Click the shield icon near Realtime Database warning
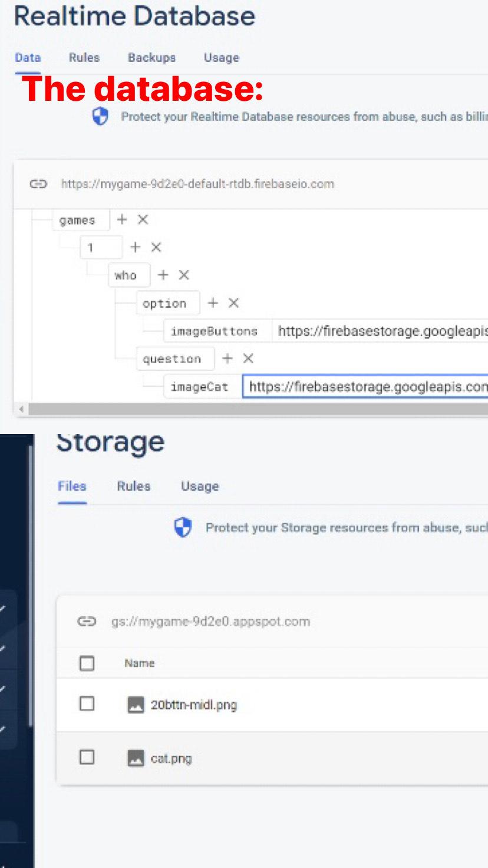 tap(100, 117)
